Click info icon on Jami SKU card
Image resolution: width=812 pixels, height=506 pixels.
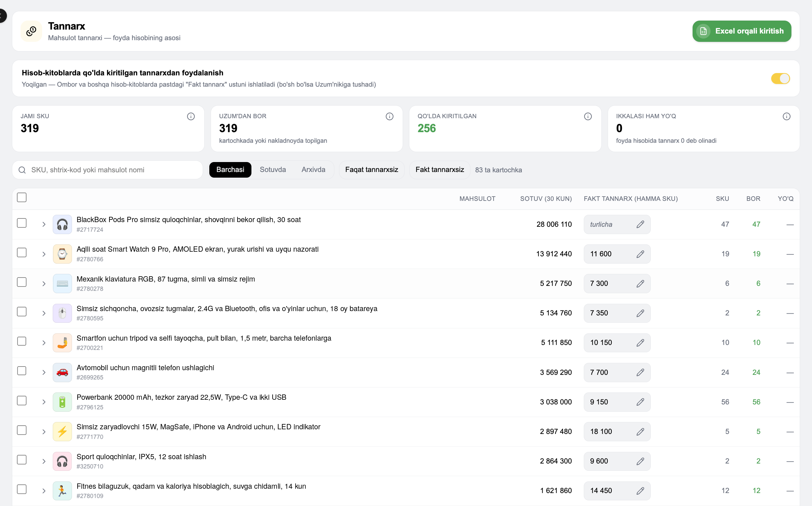click(x=191, y=117)
